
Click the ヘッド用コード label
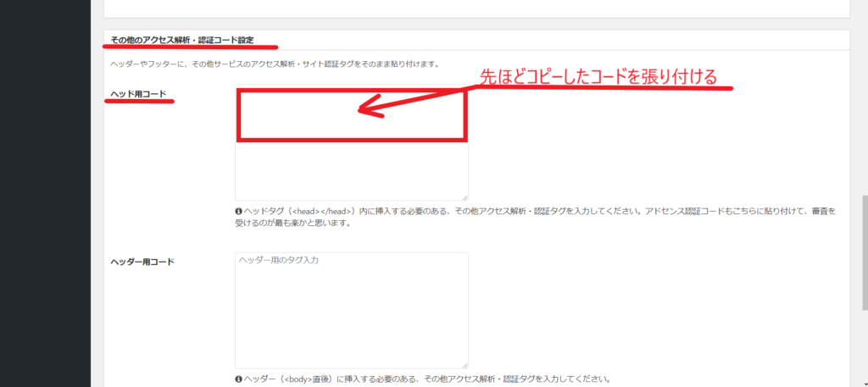tap(138, 94)
